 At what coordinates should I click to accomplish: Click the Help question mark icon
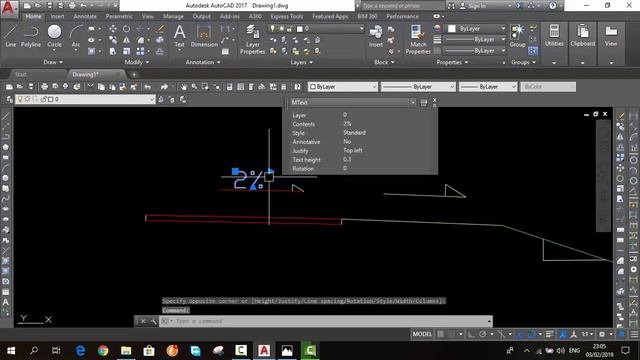(552, 6)
